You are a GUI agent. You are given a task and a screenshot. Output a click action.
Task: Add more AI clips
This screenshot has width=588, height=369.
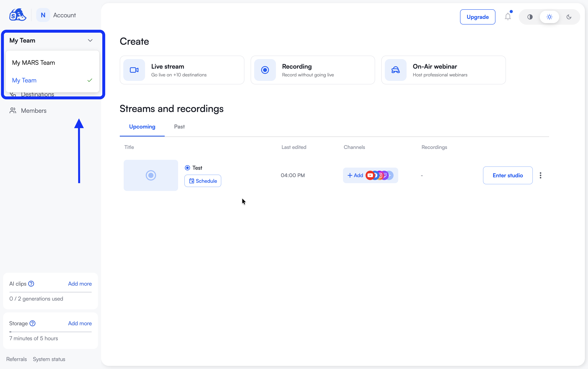[80, 284]
